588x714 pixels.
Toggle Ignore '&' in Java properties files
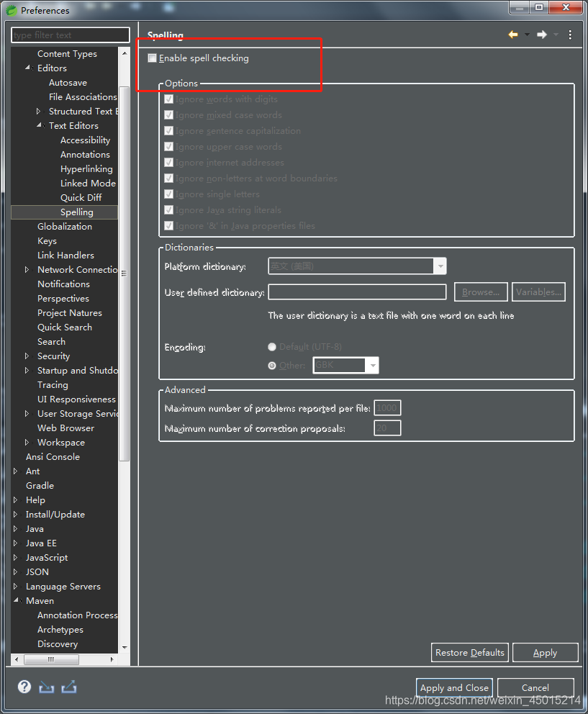(x=168, y=226)
